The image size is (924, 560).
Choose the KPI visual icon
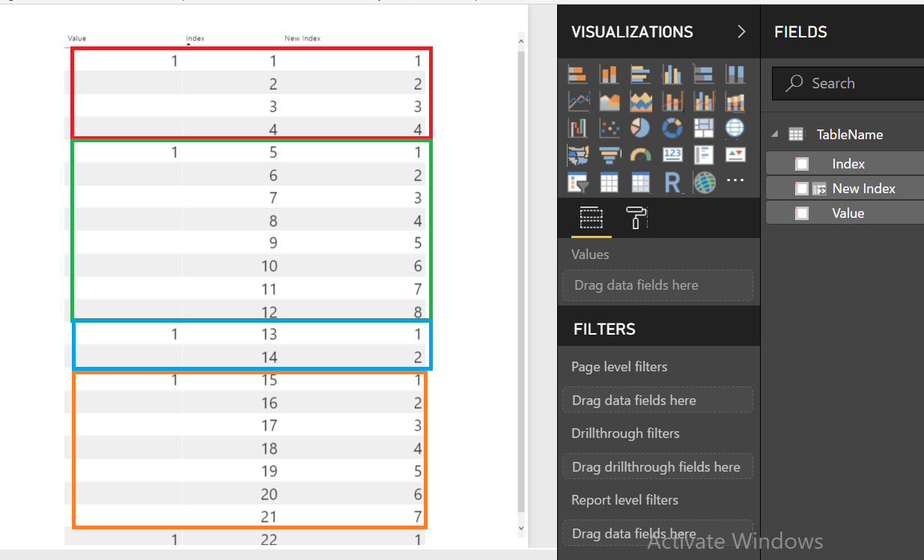[735, 155]
